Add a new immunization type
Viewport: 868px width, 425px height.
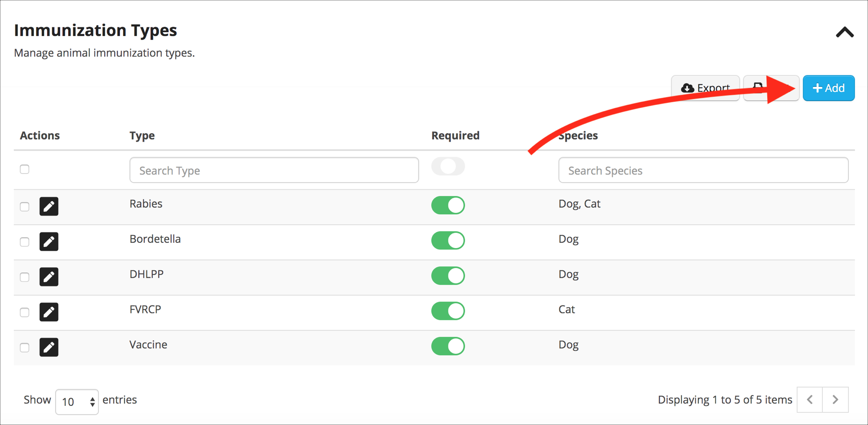pyautogui.click(x=828, y=88)
